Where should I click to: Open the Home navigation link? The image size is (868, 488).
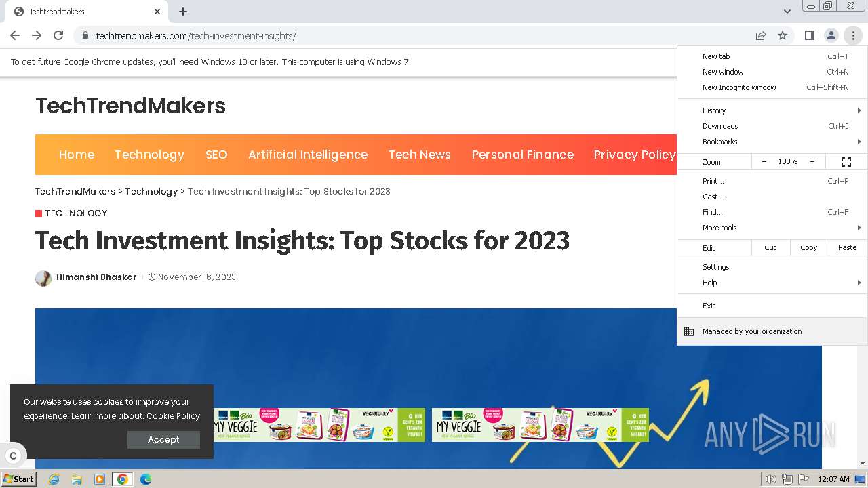point(77,155)
